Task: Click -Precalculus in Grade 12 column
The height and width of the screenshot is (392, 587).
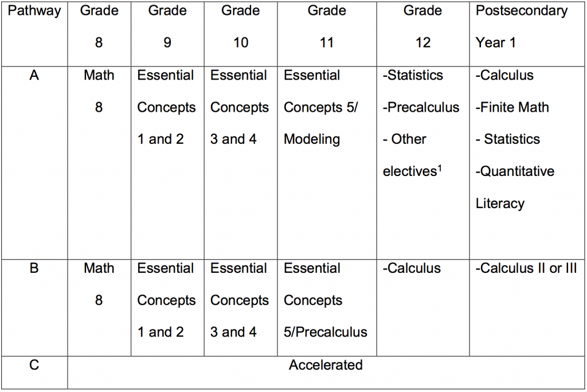Action: [421, 107]
